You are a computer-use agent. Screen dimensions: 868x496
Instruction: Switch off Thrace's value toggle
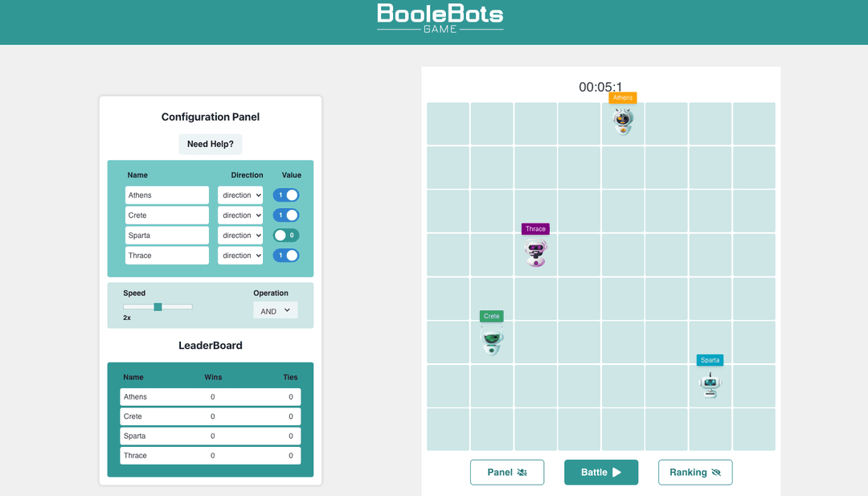pos(286,256)
